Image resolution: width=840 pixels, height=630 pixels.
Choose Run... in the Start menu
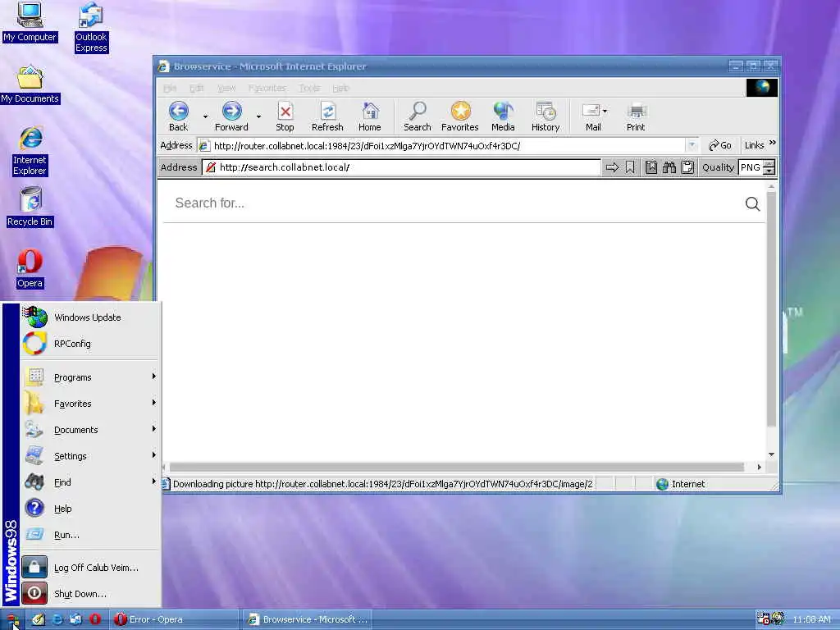[90, 535]
